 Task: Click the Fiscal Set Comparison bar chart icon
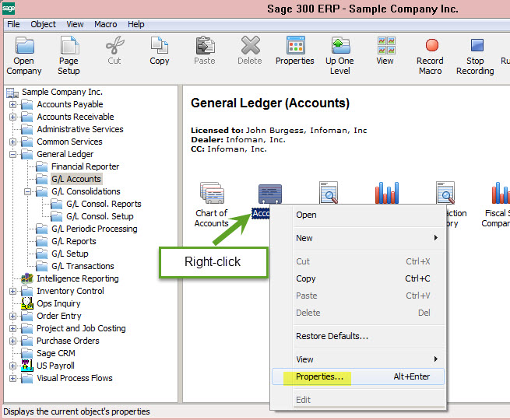(500, 193)
